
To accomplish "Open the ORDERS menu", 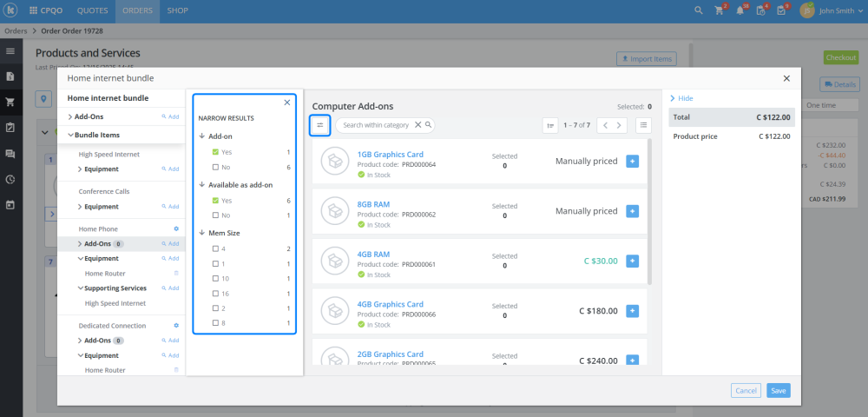I will [137, 10].
